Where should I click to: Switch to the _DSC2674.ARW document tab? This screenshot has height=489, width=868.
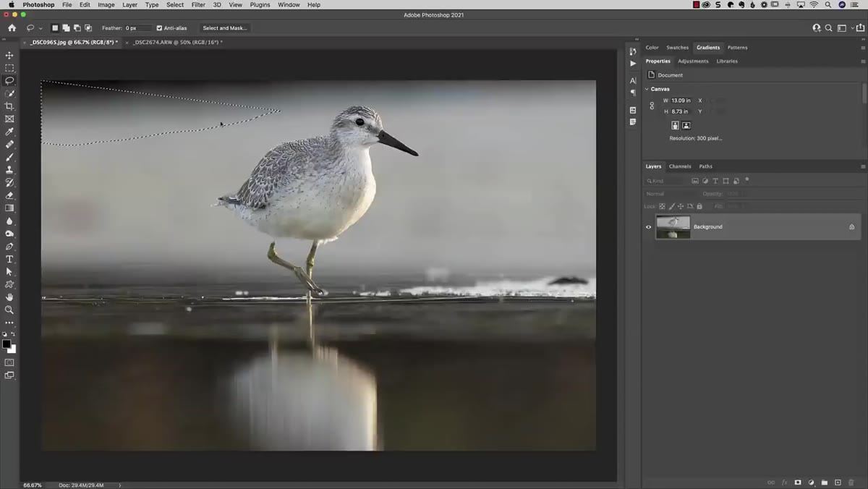pyautogui.click(x=177, y=43)
